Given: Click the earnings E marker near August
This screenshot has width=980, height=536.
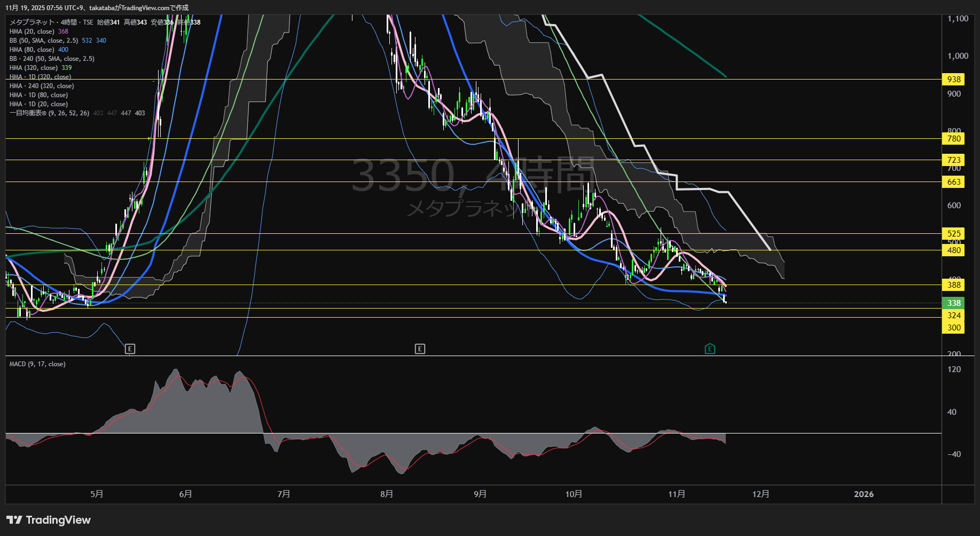Looking at the screenshot, I should 420,349.
